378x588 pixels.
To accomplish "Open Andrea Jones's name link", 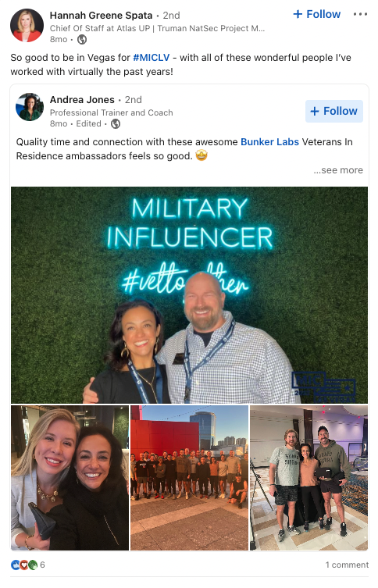I will [x=82, y=100].
